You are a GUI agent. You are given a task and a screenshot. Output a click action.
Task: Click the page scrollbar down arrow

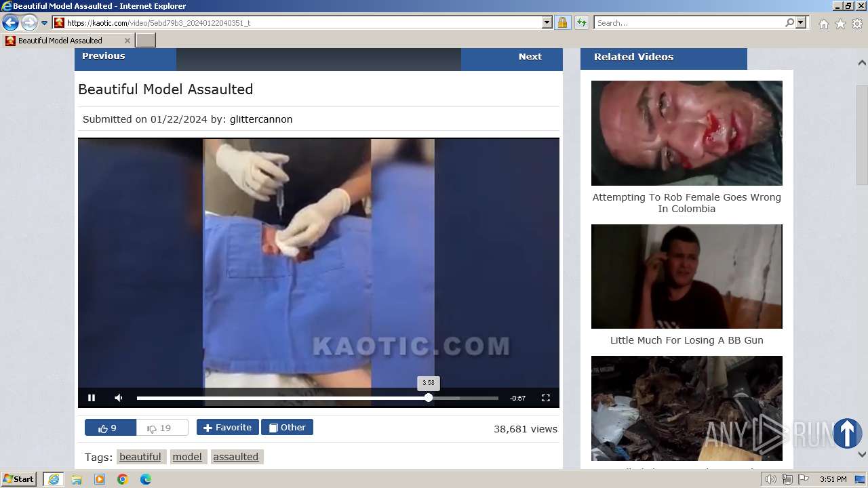862,454
